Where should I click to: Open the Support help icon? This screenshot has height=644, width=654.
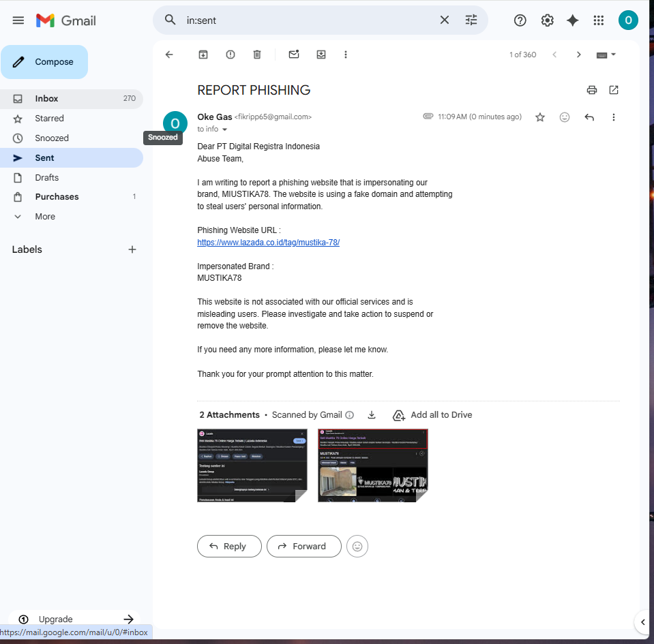tap(520, 20)
